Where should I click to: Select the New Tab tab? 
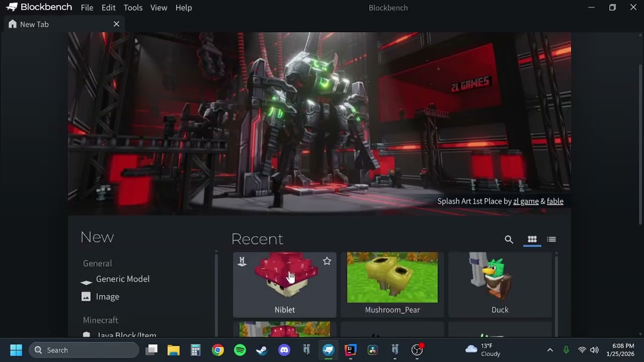(63, 24)
